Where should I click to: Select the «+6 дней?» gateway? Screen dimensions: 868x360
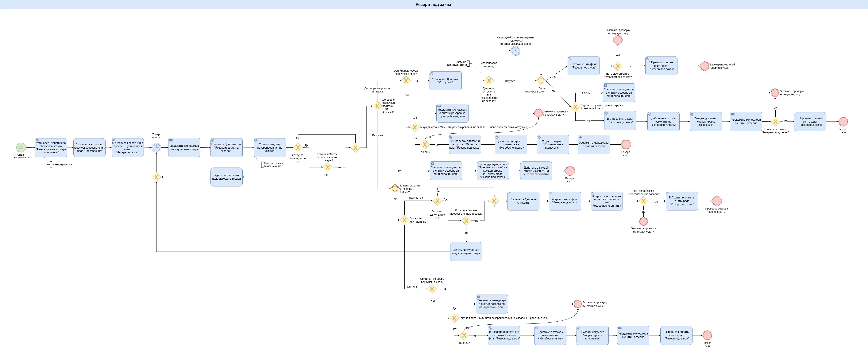click(464, 335)
